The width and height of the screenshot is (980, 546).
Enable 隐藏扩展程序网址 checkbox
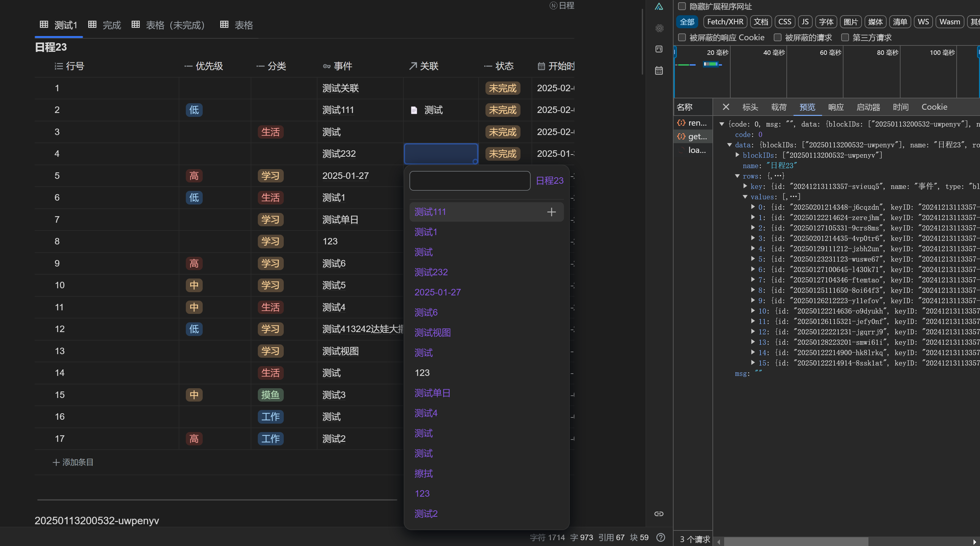[x=682, y=6]
